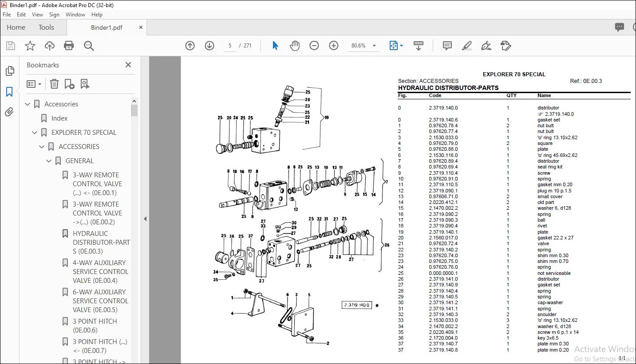Image resolution: width=636 pixels, height=364 pixels.
Task: Open the fit page options dropdown arrow
Action: pyautogui.click(x=402, y=46)
